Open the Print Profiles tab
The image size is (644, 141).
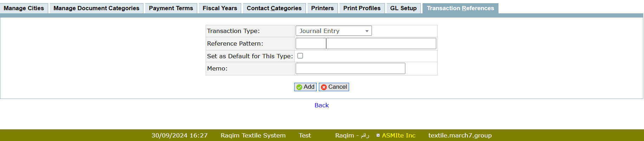362,8
